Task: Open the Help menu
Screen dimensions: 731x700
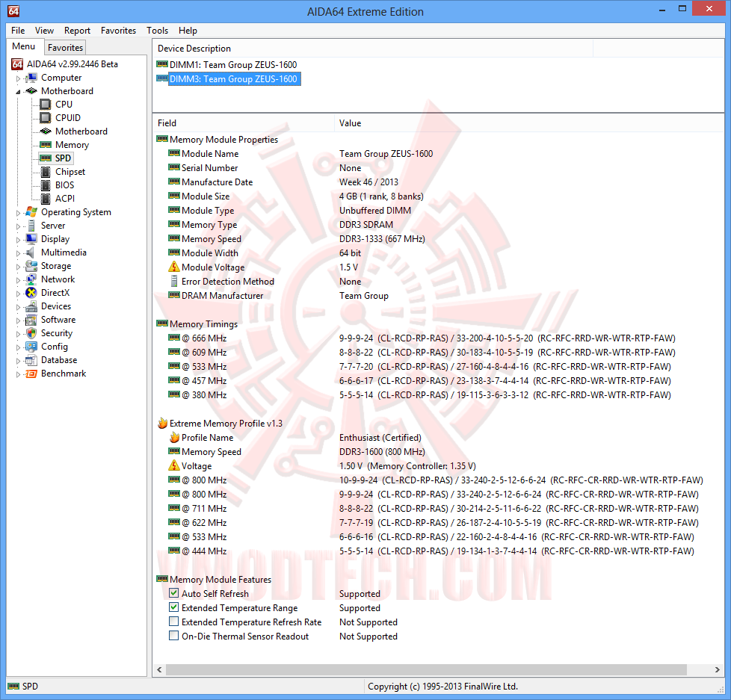Action: tap(188, 31)
